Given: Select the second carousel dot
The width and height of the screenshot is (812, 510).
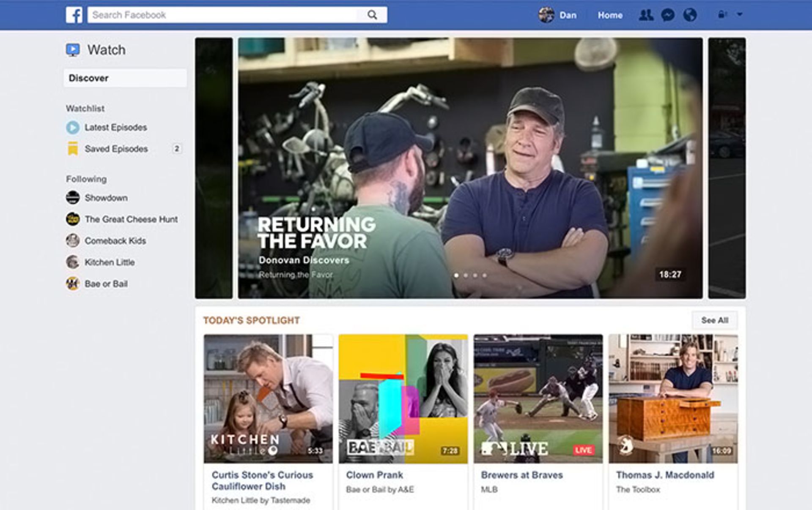Looking at the screenshot, I should click(x=466, y=275).
